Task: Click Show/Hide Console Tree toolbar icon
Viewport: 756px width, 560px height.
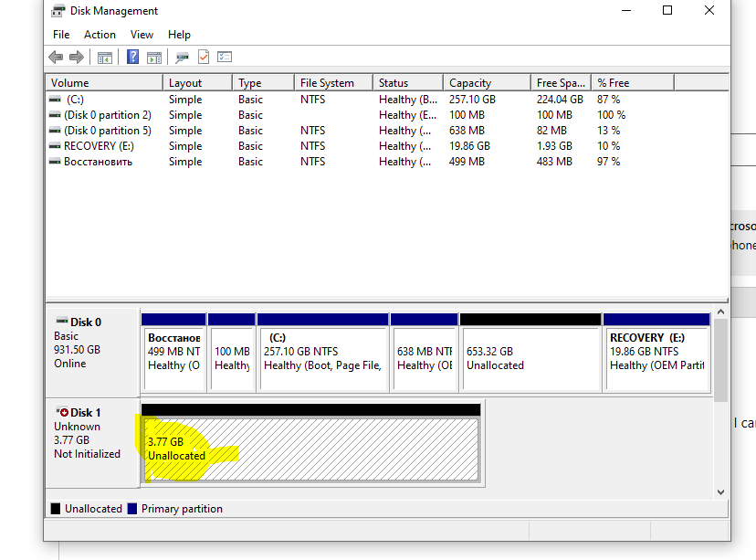Action: [x=105, y=58]
